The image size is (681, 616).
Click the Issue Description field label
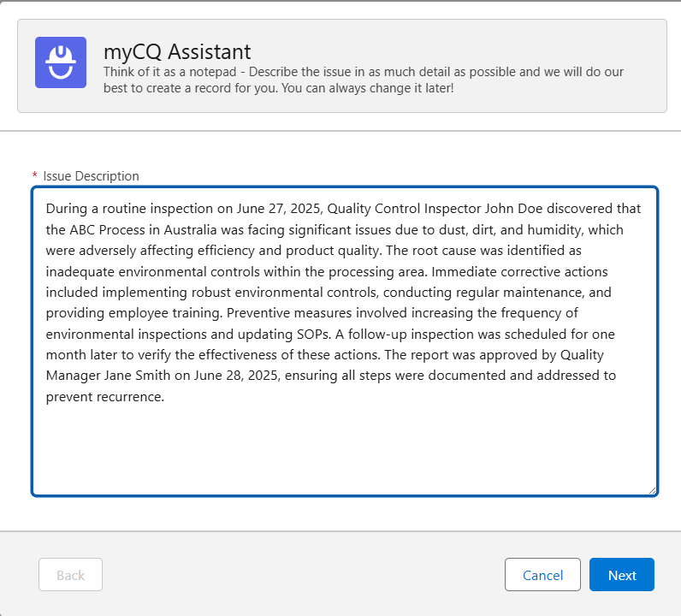pyautogui.click(x=91, y=176)
